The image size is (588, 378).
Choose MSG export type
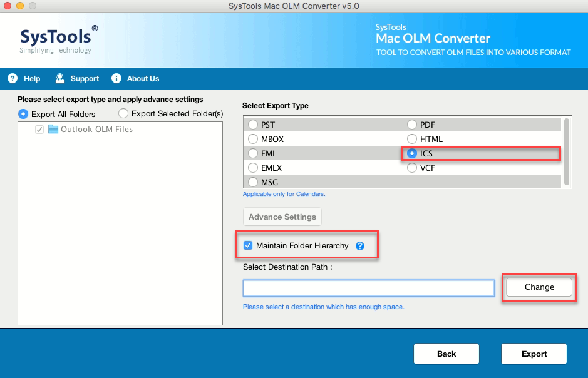point(253,182)
